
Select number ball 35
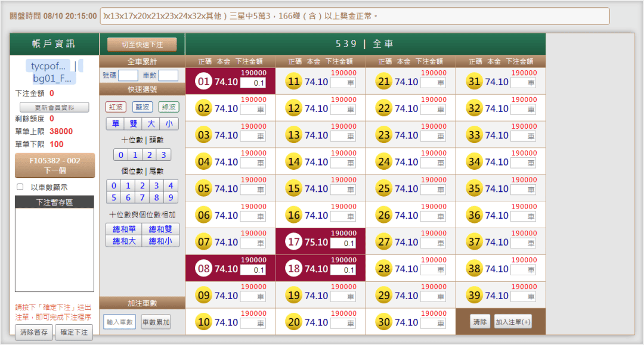[474, 188]
